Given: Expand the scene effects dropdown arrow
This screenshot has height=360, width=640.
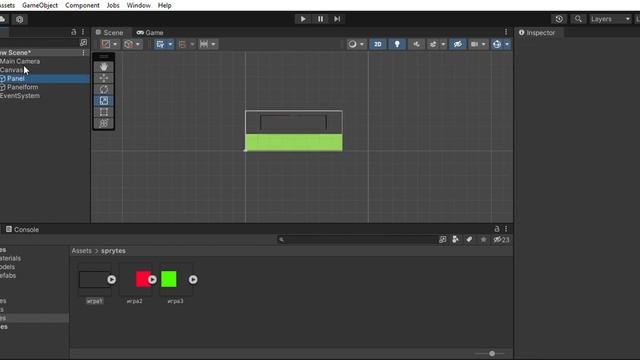Looking at the screenshot, I should click(443, 44).
